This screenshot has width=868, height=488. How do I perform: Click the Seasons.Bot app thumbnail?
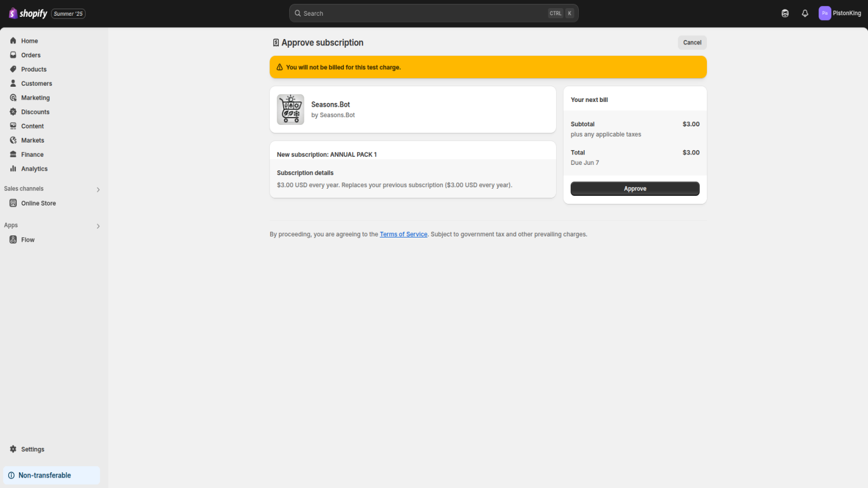(290, 109)
